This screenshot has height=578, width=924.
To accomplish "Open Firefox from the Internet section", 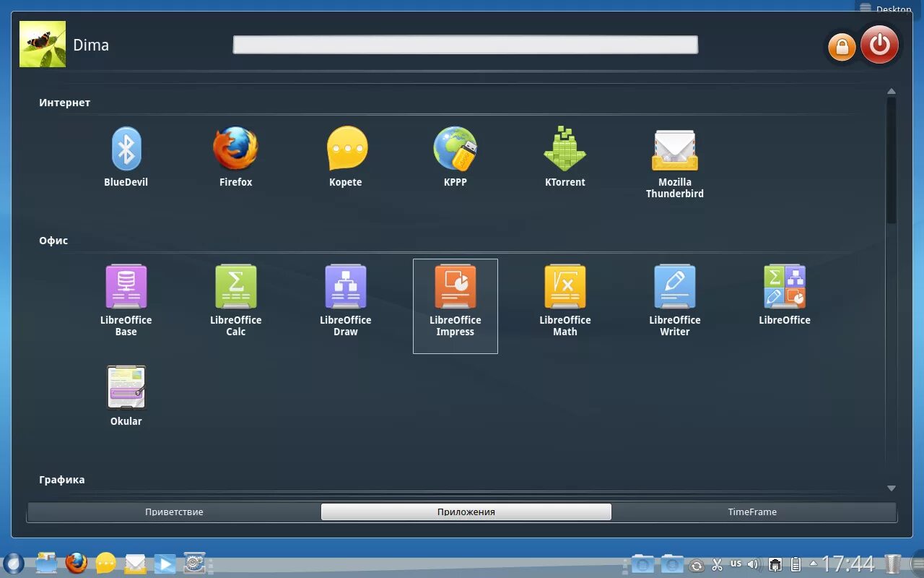I will (x=235, y=157).
